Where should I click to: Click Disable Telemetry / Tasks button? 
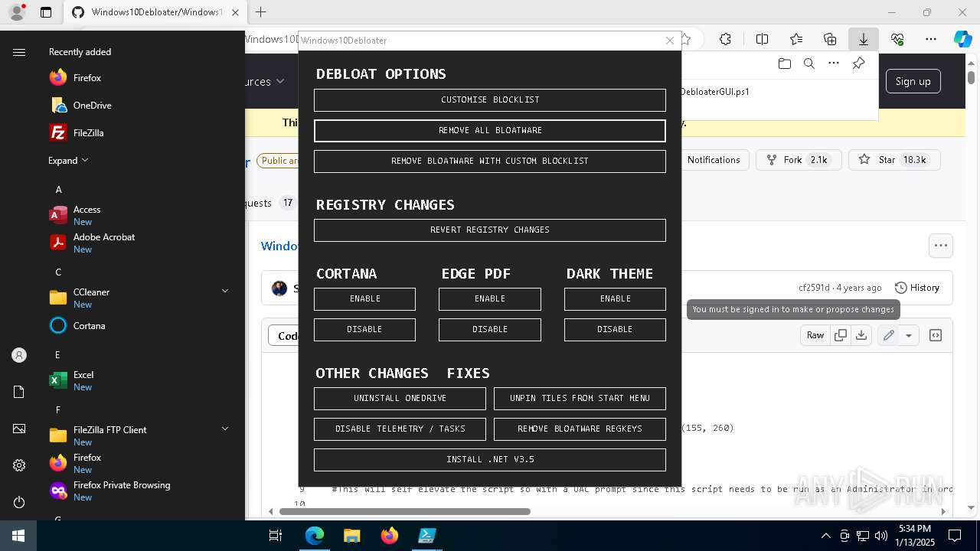[x=400, y=429]
